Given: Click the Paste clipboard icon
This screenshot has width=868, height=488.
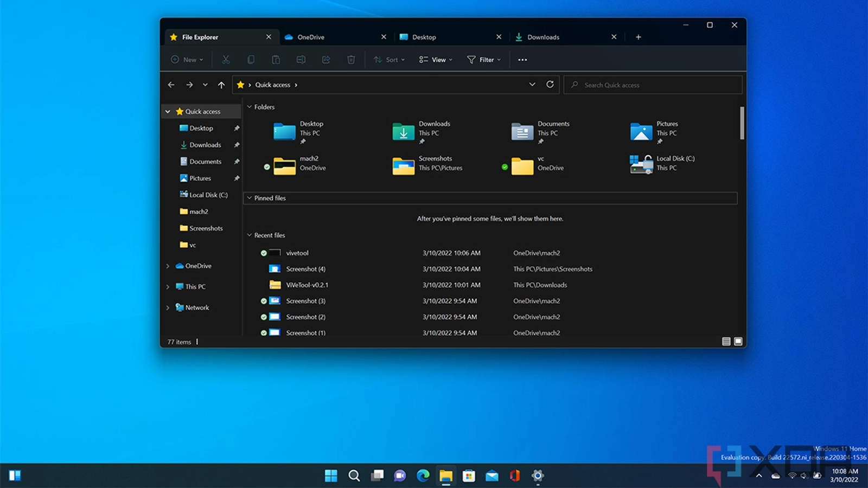Looking at the screenshot, I should [276, 60].
